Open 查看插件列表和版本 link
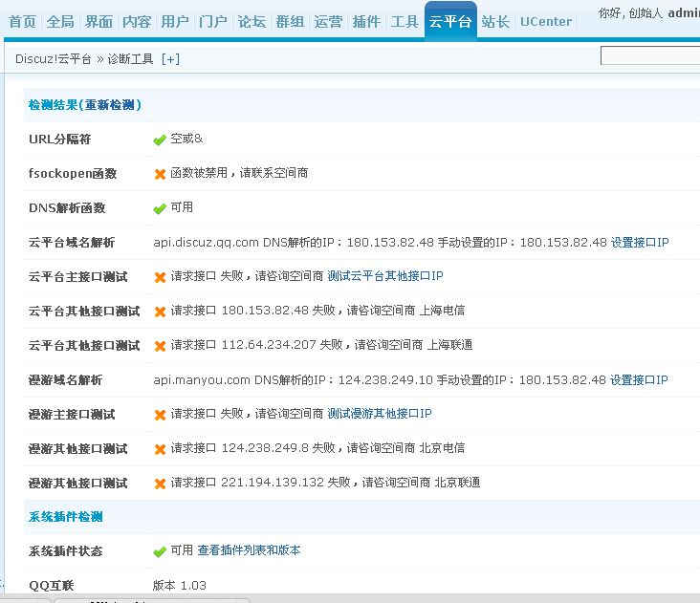 [249, 550]
